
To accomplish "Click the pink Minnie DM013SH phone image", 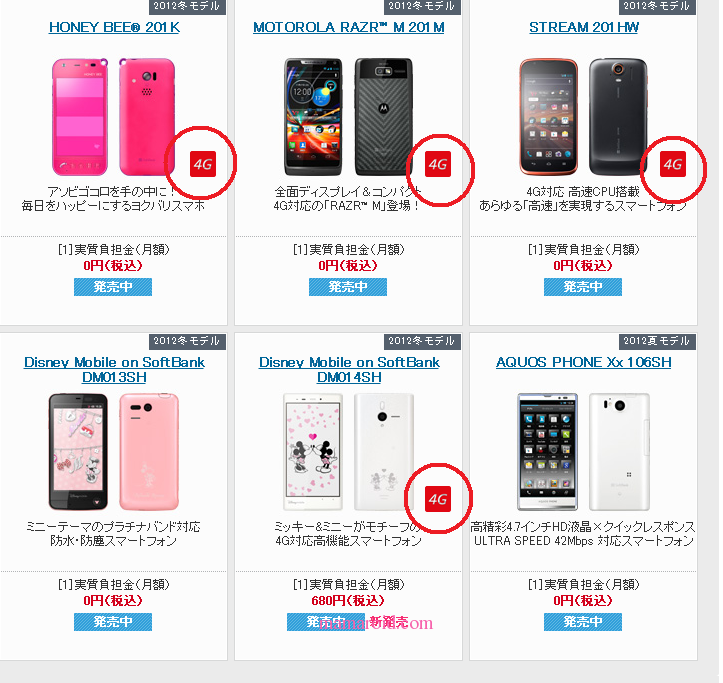I will pyautogui.click(x=114, y=451).
